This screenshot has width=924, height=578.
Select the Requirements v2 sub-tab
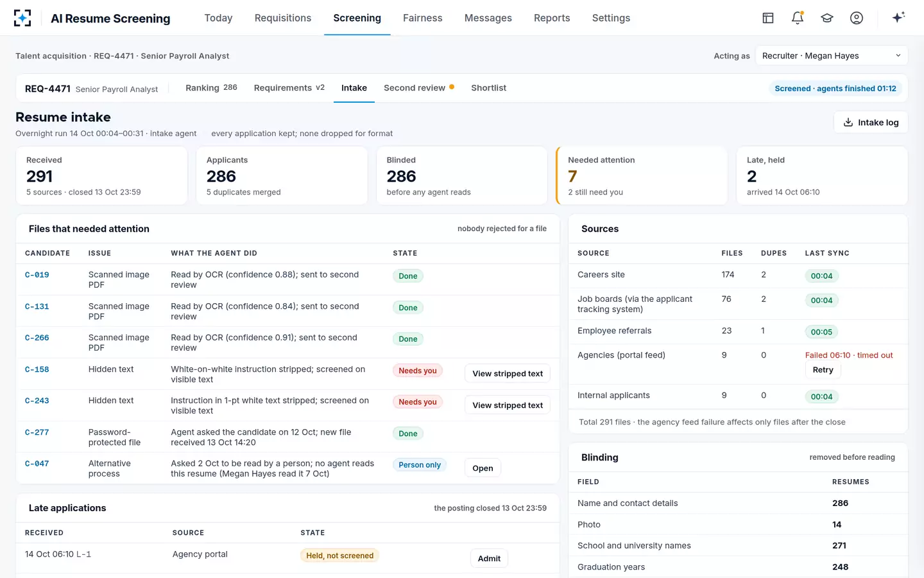point(289,88)
